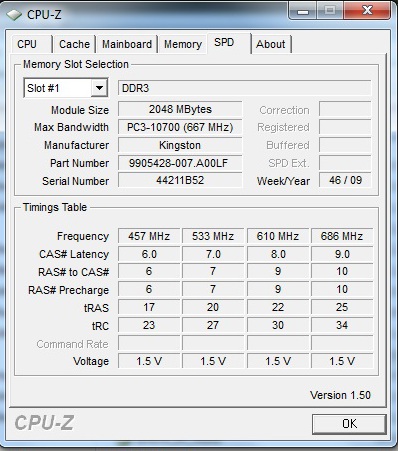This screenshot has width=398, height=451.
Task: Click the CAS# Latency 7.0 cell
Action: click(x=213, y=254)
